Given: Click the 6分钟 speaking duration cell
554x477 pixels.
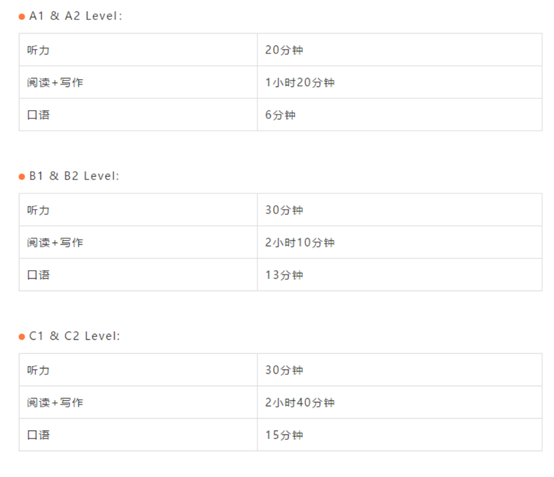Looking at the screenshot, I should click(400, 115).
